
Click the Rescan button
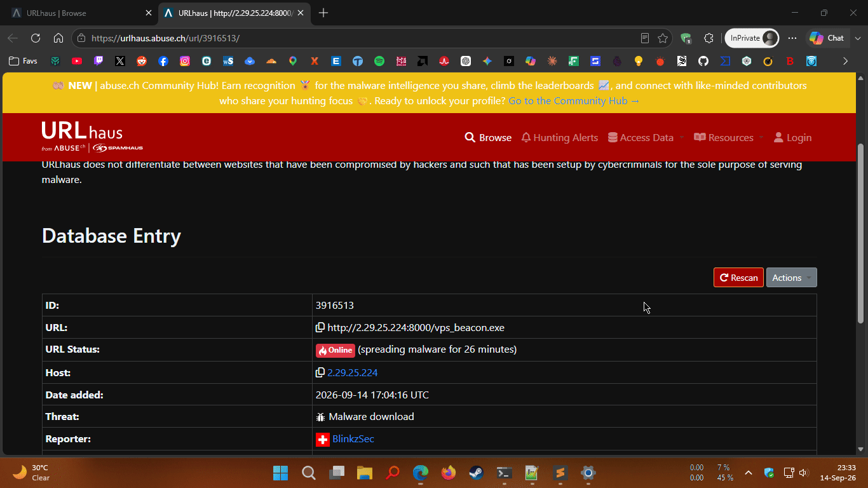point(738,278)
